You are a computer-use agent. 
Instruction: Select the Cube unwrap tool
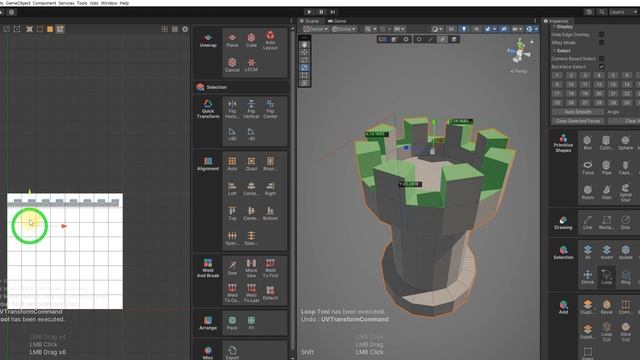click(x=251, y=40)
